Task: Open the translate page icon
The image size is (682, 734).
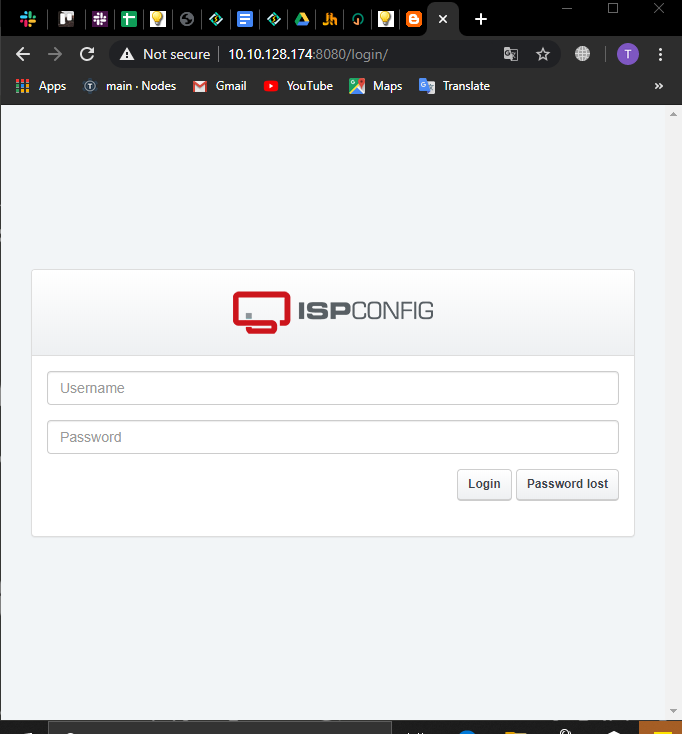Action: [511, 54]
